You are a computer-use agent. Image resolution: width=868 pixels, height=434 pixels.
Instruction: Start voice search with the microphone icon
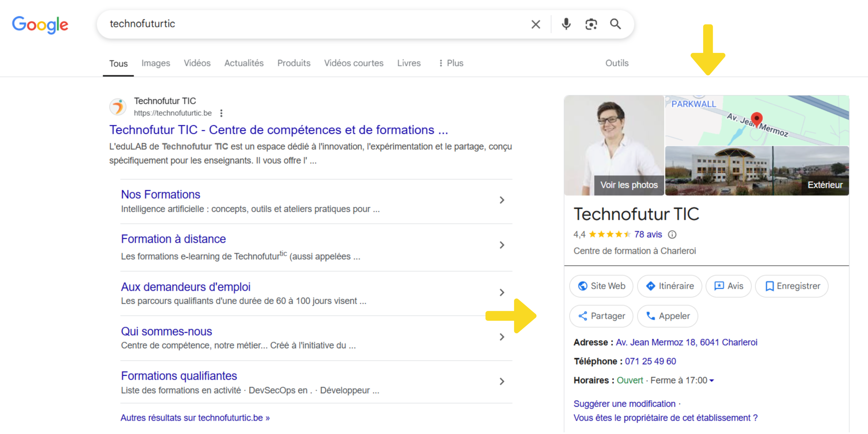(x=566, y=24)
